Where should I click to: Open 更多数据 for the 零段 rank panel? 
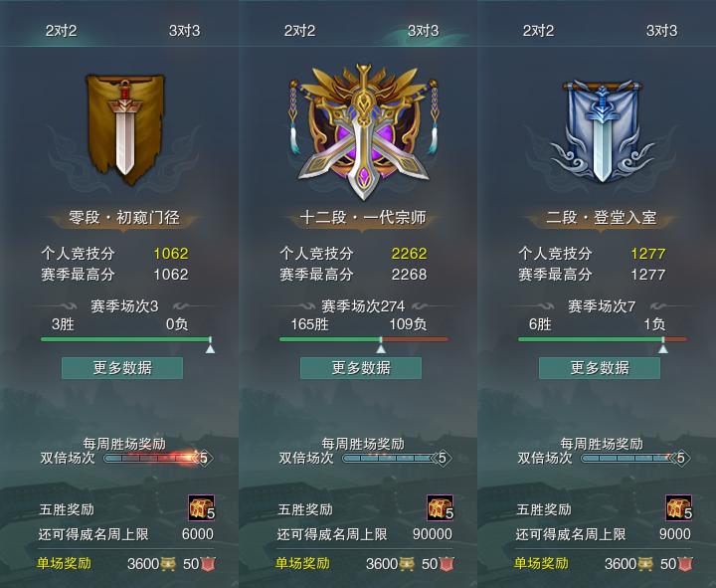click(x=122, y=368)
